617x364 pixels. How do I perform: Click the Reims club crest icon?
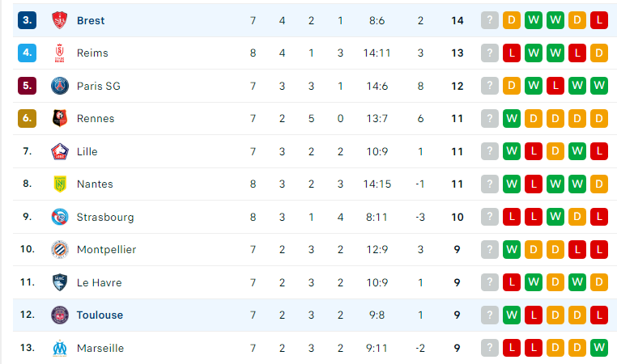[60, 53]
